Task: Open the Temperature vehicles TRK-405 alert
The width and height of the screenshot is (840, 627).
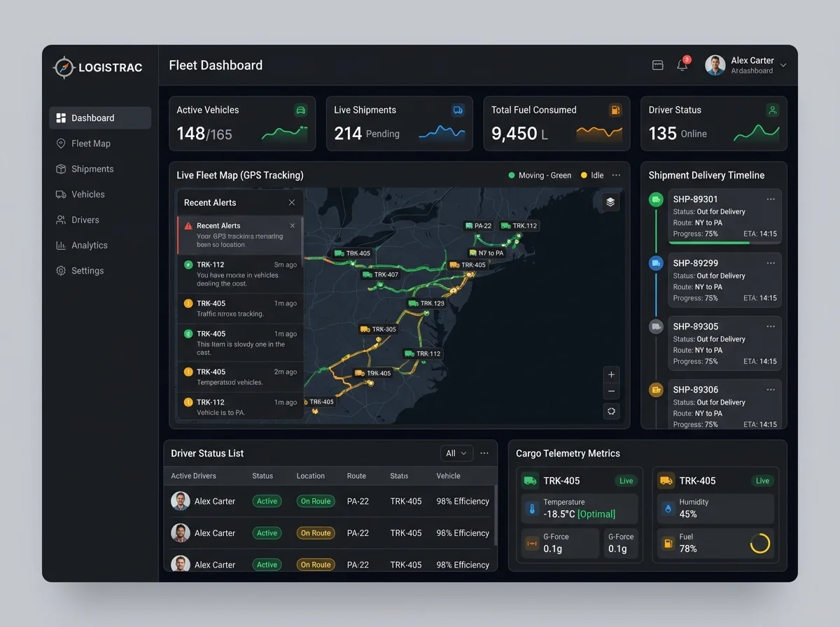Action: tap(240, 377)
